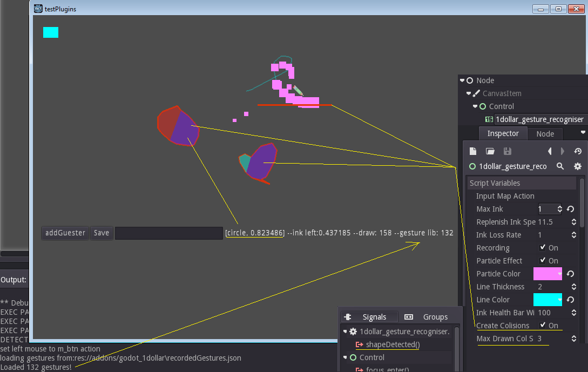Click the Inspector vertical scrollbar

(582, 202)
